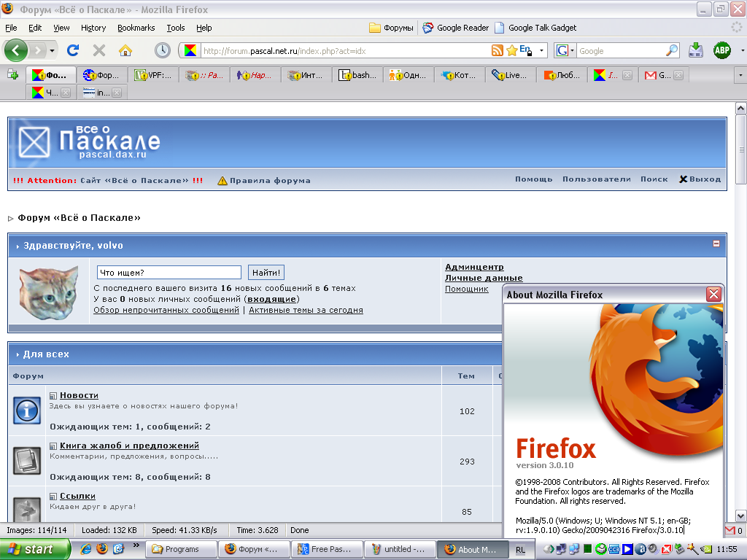The image size is (747, 560).
Task: Open the Правила форума link
Action: [x=269, y=180]
